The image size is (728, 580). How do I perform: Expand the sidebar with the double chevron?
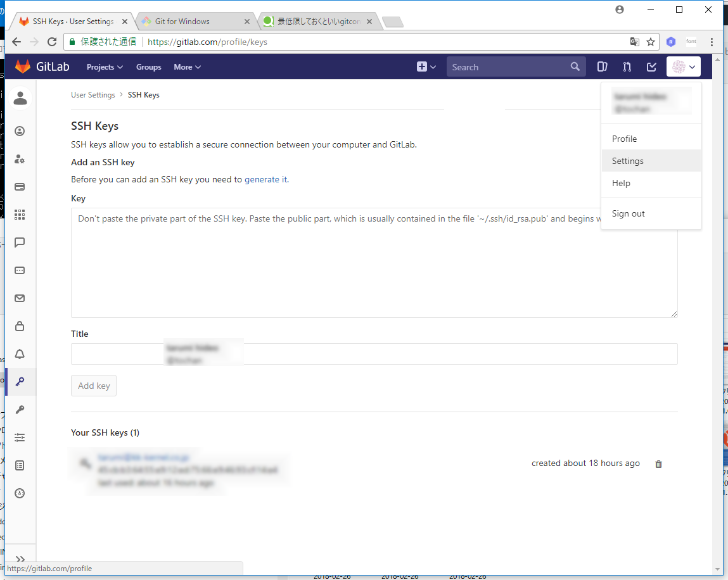[x=20, y=558]
